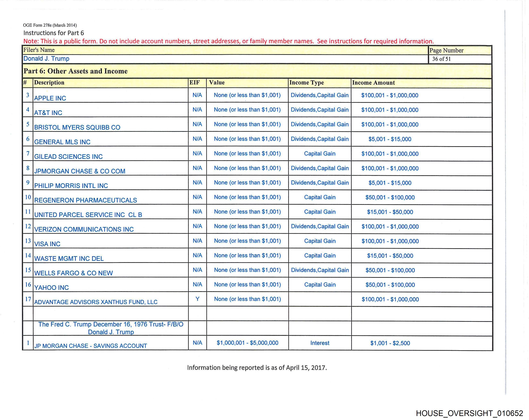Open Income Type dropdown for GILEAD SCIENCES
This screenshot has width=529, height=420.
click(319, 154)
